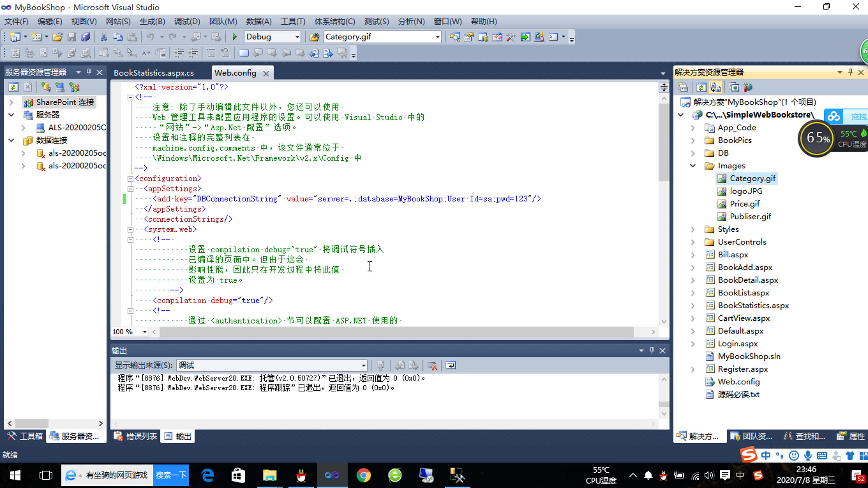Open the 工具(T) menu
The image size is (868, 488).
click(x=293, y=21)
